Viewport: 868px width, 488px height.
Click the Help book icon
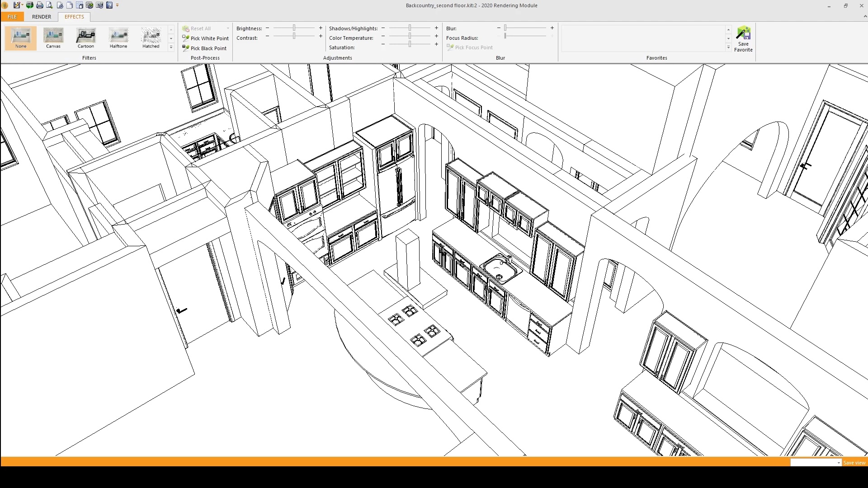coord(109,5)
